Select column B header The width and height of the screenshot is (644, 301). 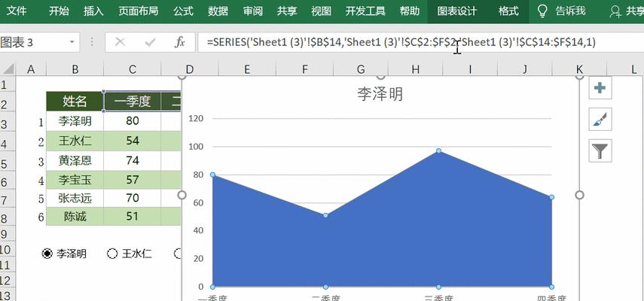coord(75,69)
